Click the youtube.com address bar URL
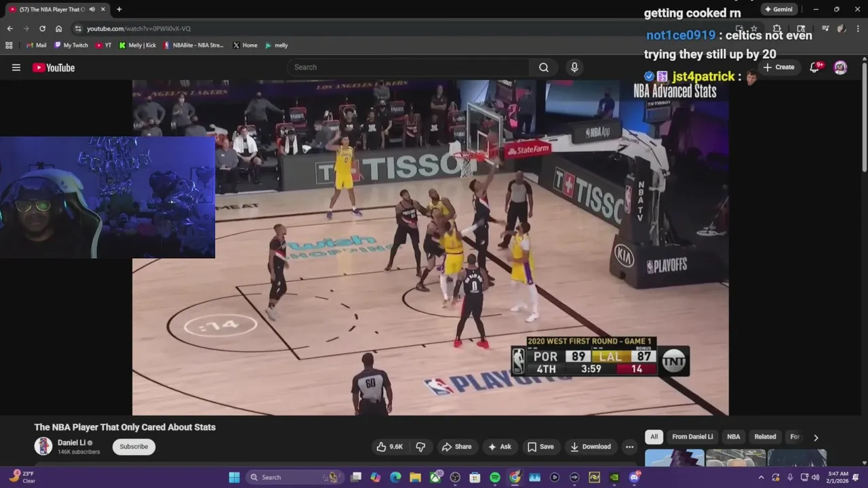The width and height of the screenshot is (868, 488). tap(138, 28)
